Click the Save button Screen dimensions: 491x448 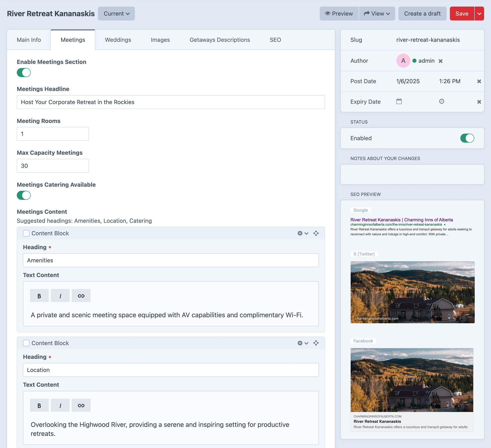coord(462,13)
